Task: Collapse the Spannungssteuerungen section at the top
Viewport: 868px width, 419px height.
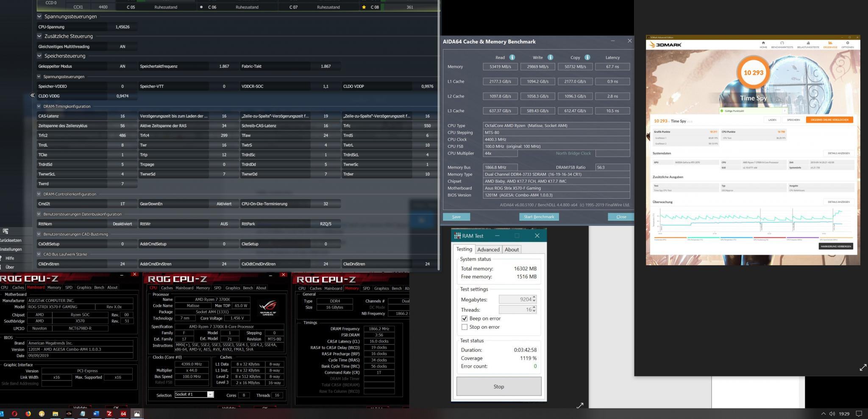Action: pyautogui.click(x=39, y=17)
